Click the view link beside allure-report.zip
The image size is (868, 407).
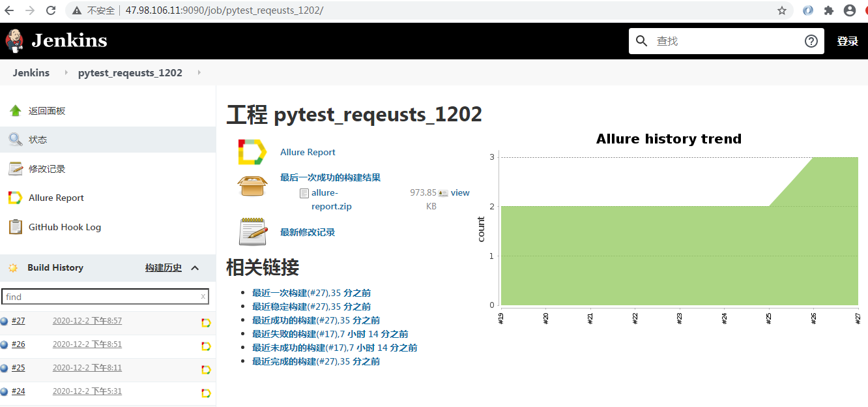pyautogui.click(x=460, y=192)
